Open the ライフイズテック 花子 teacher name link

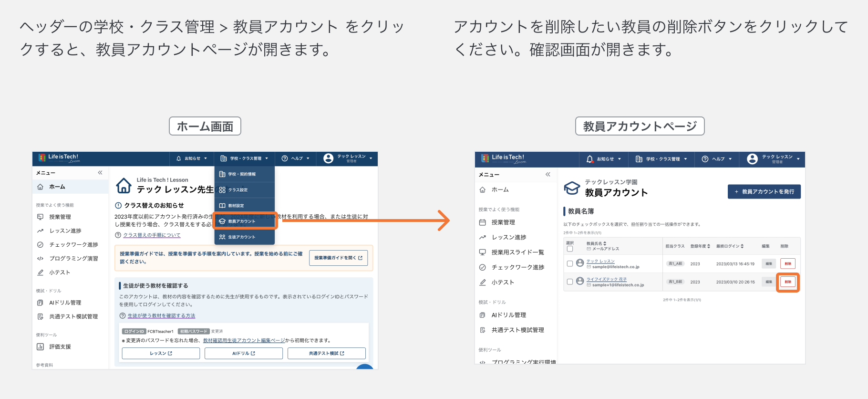pyautogui.click(x=607, y=279)
